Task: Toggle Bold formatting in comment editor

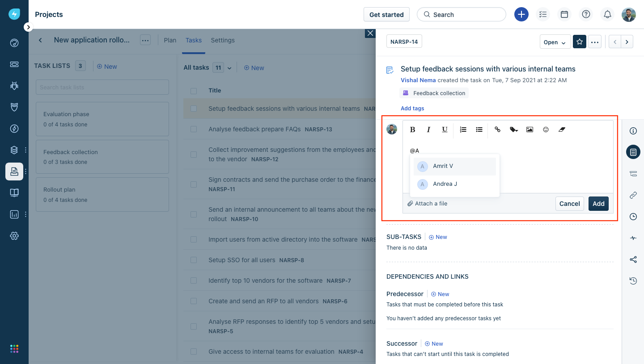Action: pos(413,130)
